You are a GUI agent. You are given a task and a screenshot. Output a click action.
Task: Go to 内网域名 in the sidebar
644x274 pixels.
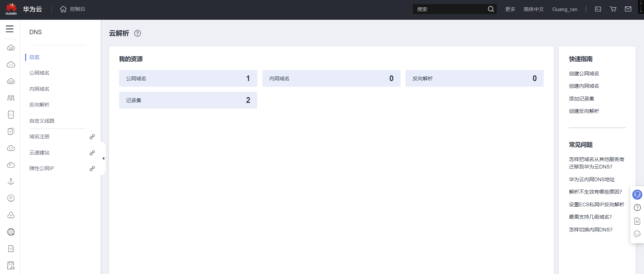point(39,89)
